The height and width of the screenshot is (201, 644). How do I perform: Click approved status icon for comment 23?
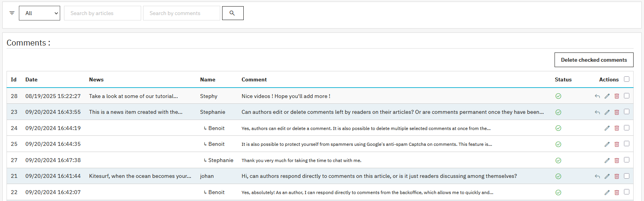coord(558,112)
